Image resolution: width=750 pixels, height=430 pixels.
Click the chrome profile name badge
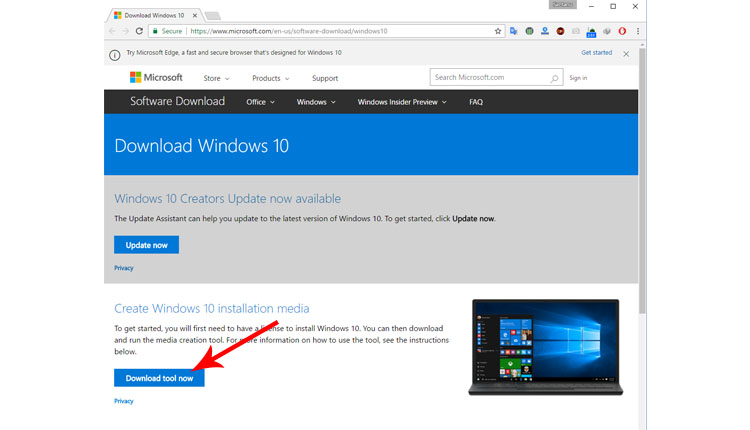562,5
